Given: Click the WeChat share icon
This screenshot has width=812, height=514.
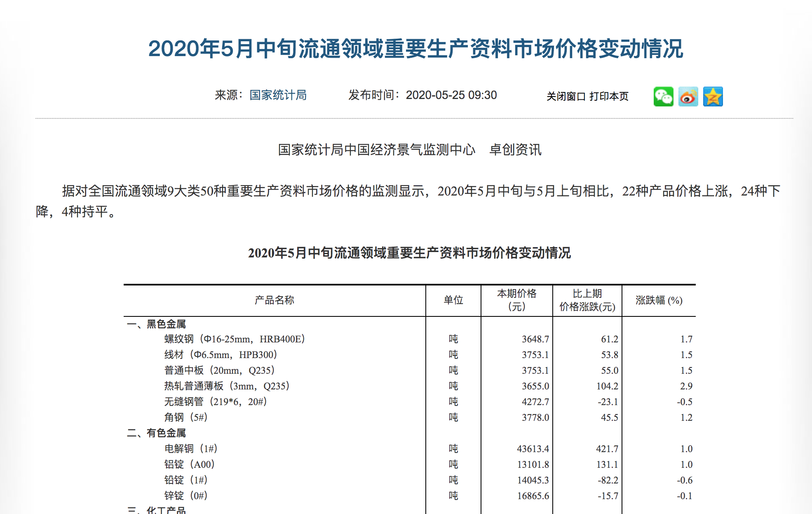Looking at the screenshot, I should point(663,97).
